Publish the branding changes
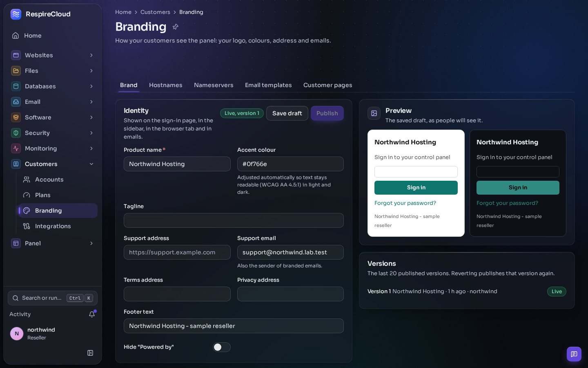Screen dimensions: 588x368 [327, 113]
